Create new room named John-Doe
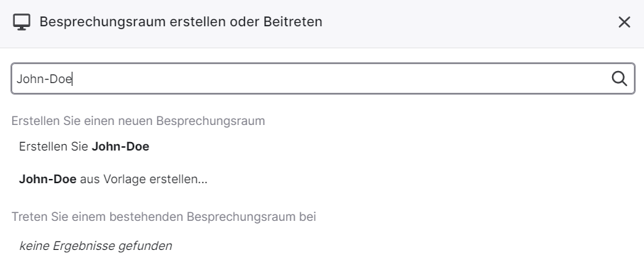644x267 pixels. tap(84, 146)
